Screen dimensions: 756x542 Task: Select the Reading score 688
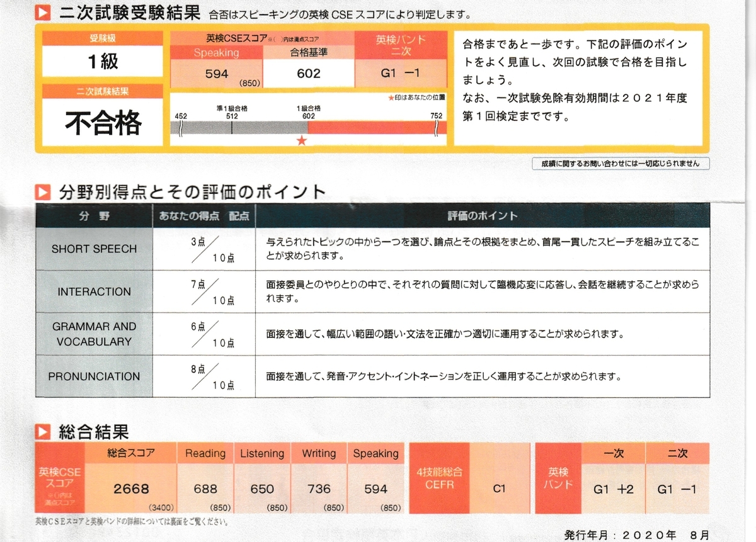205,488
